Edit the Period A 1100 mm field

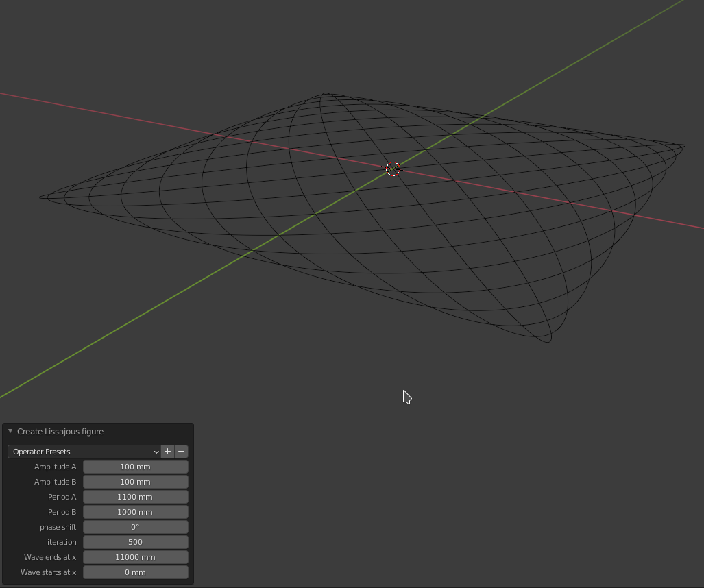point(135,497)
